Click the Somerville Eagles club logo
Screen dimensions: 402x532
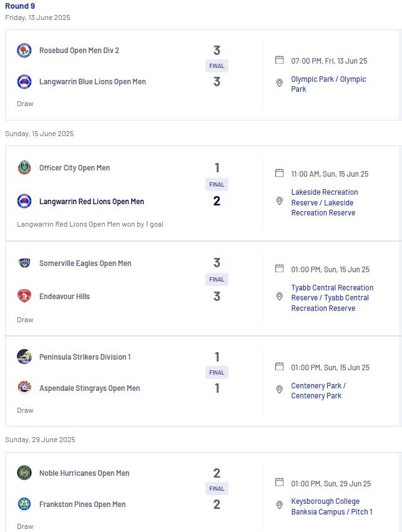pos(24,264)
